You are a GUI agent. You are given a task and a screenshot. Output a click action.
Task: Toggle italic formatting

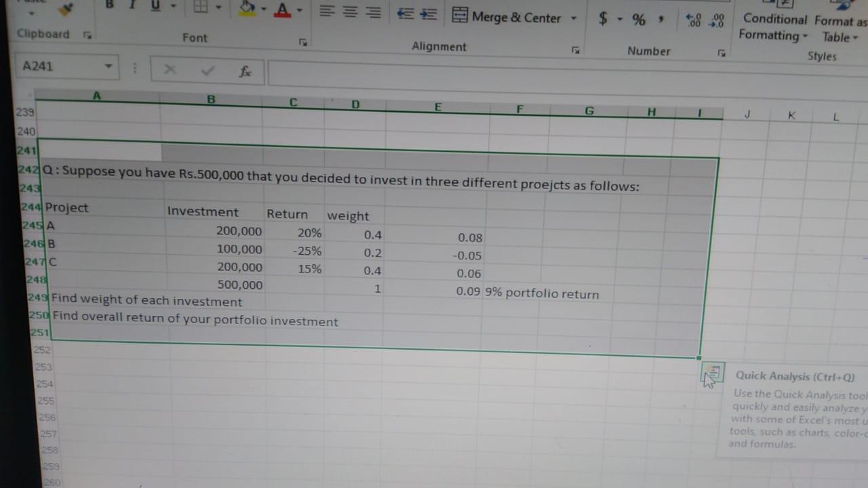click(132, 4)
